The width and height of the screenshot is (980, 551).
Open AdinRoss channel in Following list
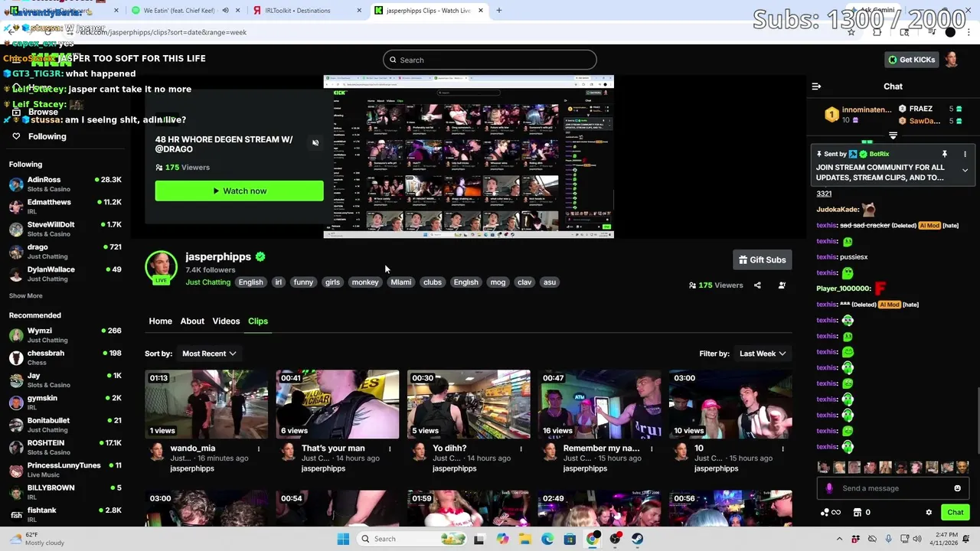click(x=65, y=184)
